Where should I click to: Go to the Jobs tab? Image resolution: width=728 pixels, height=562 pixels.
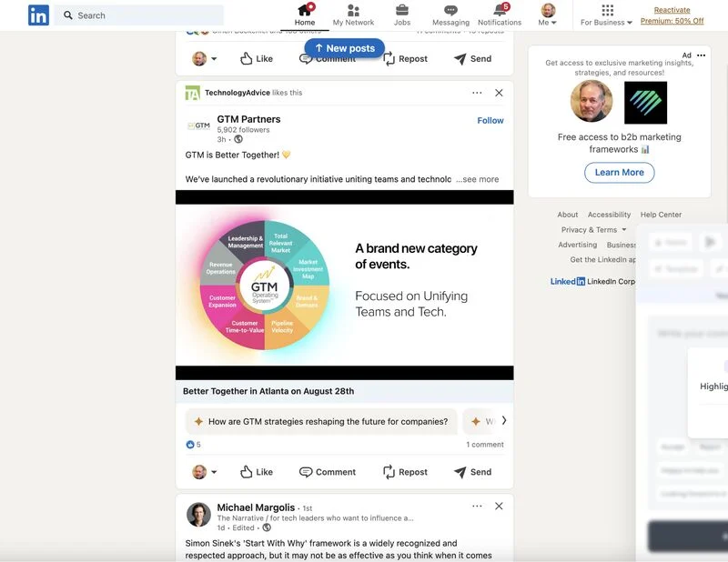(x=402, y=15)
